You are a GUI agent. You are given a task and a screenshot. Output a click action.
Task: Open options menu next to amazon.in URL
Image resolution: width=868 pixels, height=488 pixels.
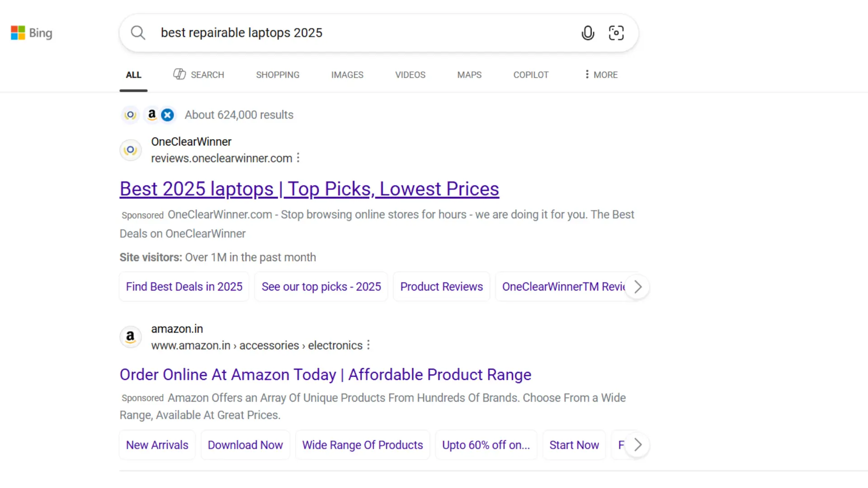(368, 345)
